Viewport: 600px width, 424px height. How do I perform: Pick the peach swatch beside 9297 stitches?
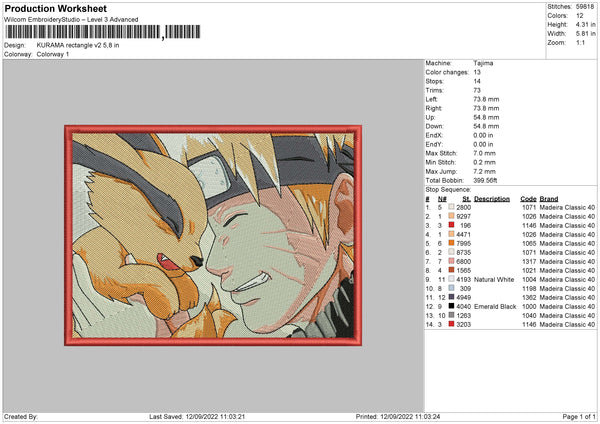[x=452, y=216]
